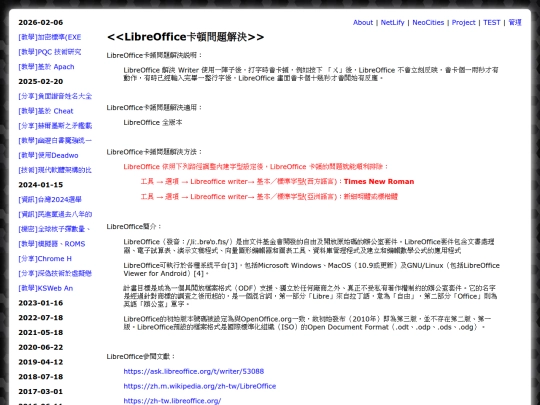Click the red line ending in 亞洲語言 font setting
The height and width of the screenshot is (405, 540).
(x=269, y=197)
